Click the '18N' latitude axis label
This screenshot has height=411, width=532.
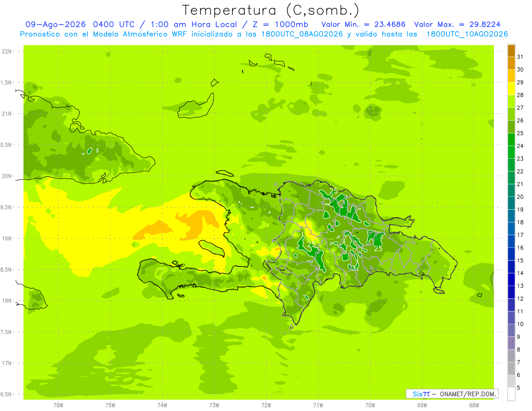click(7, 301)
